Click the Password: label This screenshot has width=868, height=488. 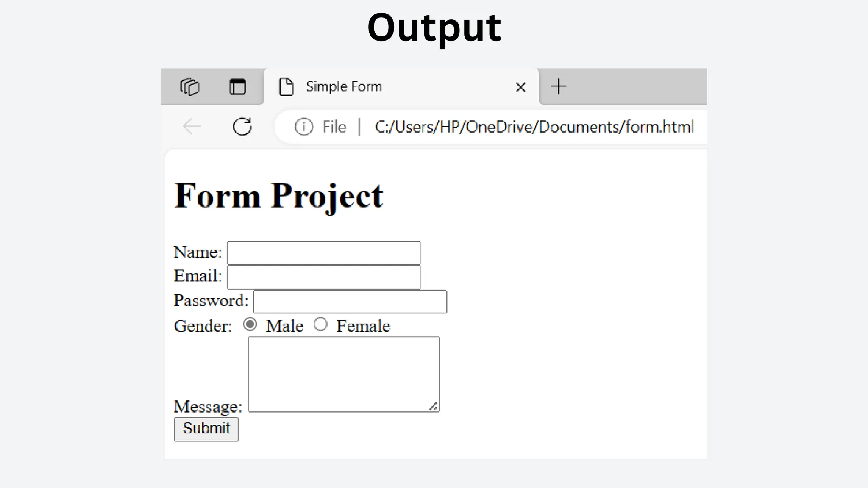click(x=211, y=301)
